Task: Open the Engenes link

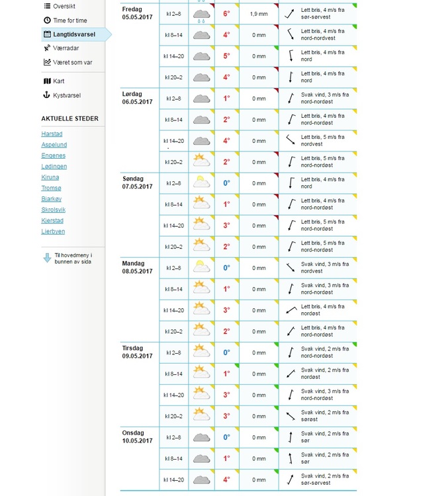Action: click(x=53, y=155)
